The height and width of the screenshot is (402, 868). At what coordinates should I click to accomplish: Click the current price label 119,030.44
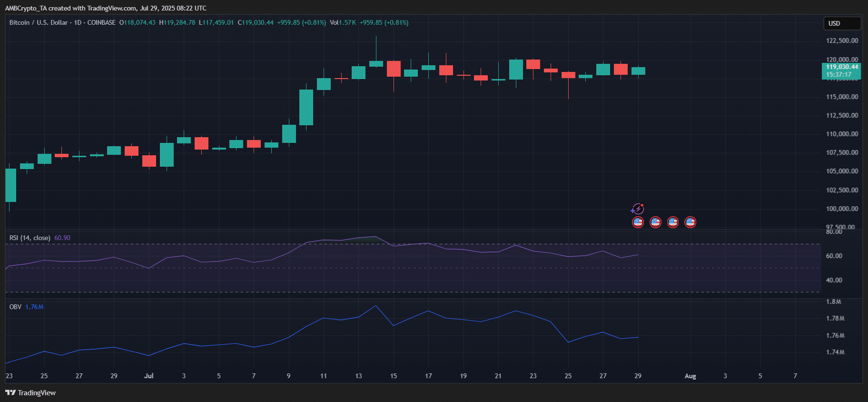pyautogui.click(x=841, y=67)
